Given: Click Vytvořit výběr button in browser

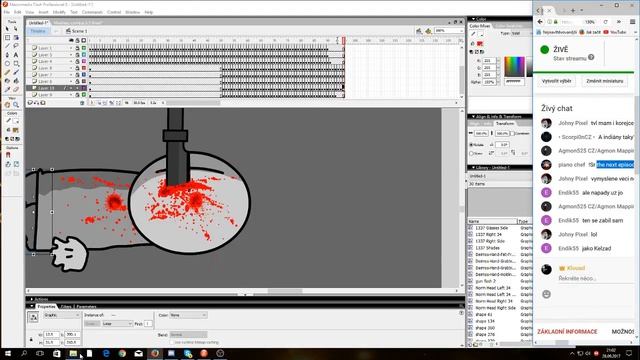Looking at the screenshot, I should [556, 81].
